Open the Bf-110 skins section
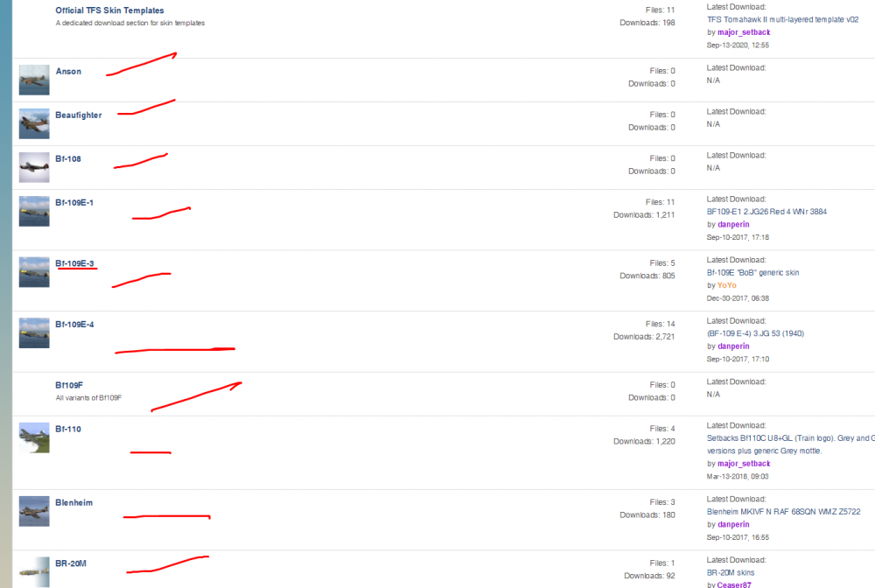875x588 pixels. [68, 429]
